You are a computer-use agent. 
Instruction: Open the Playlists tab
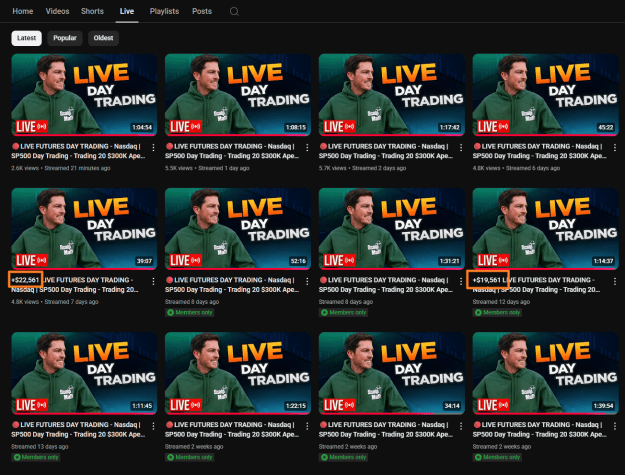pos(164,11)
